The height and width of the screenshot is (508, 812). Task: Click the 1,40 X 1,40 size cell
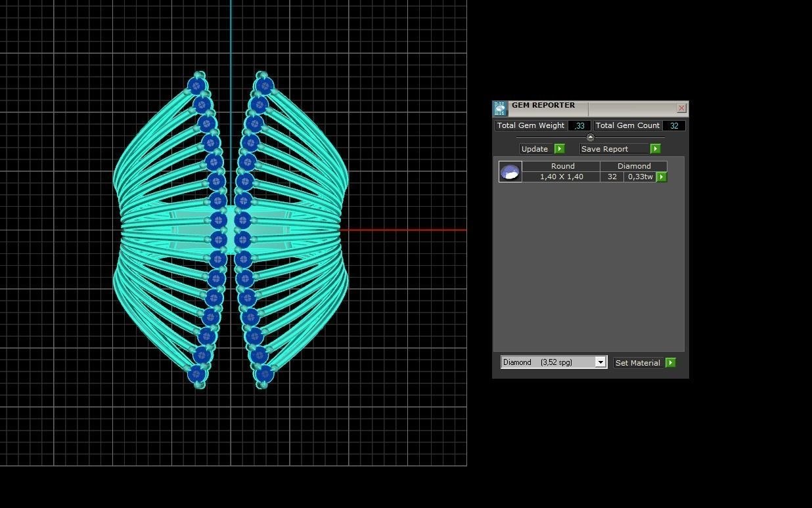[x=562, y=177]
